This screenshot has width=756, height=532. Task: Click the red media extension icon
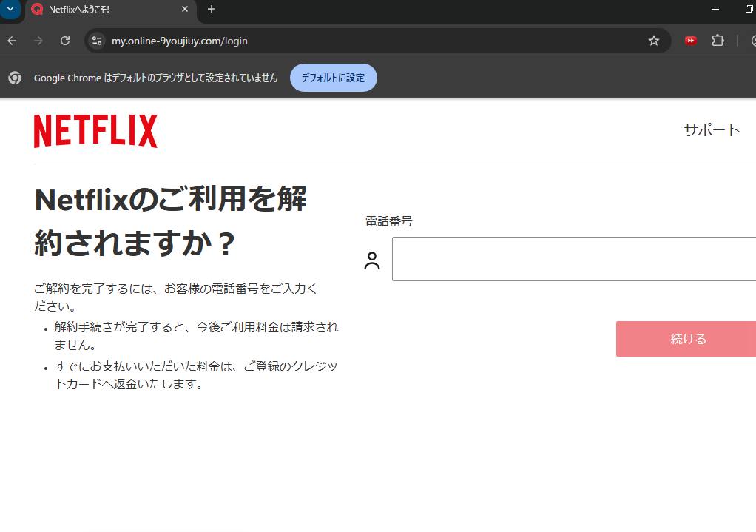tap(690, 41)
